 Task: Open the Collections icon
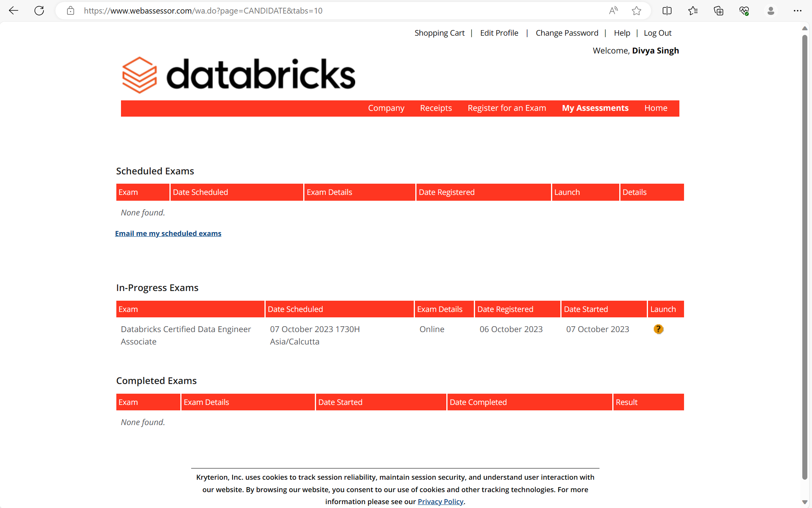click(x=719, y=10)
